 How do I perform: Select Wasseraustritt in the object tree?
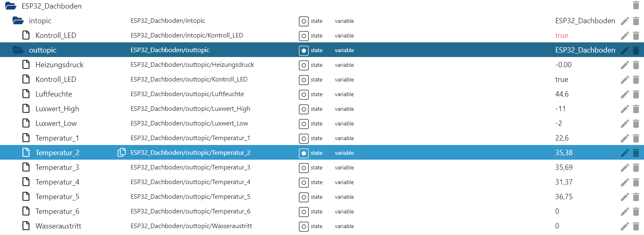point(58,226)
